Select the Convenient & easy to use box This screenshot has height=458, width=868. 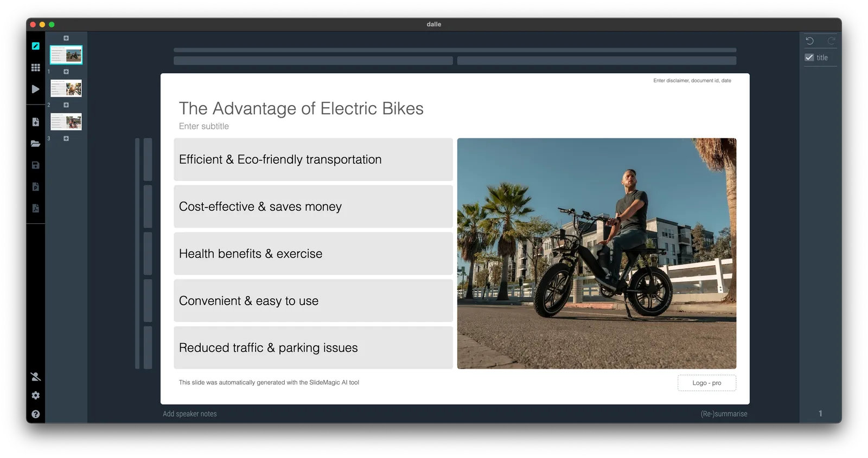(313, 301)
